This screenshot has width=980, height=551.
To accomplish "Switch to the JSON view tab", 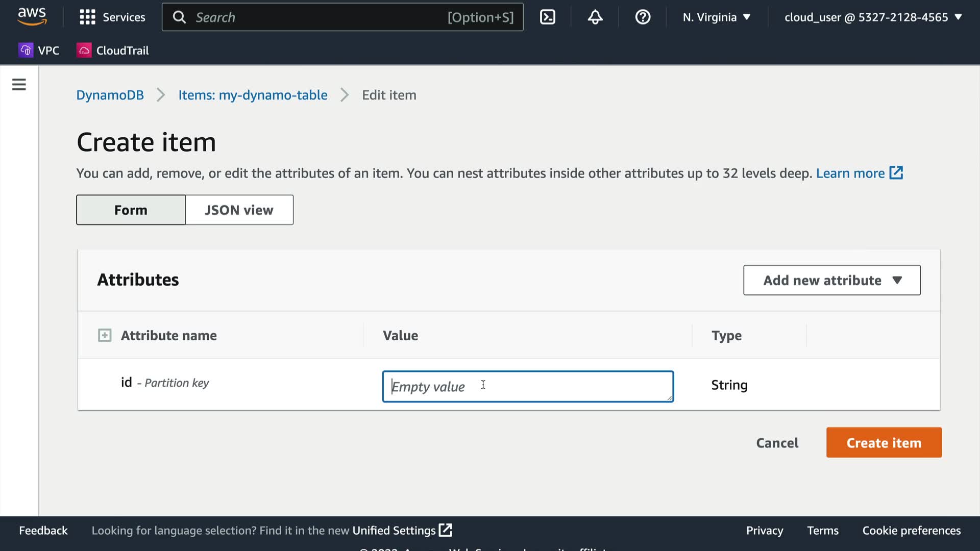I will pyautogui.click(x=239, y=210).
